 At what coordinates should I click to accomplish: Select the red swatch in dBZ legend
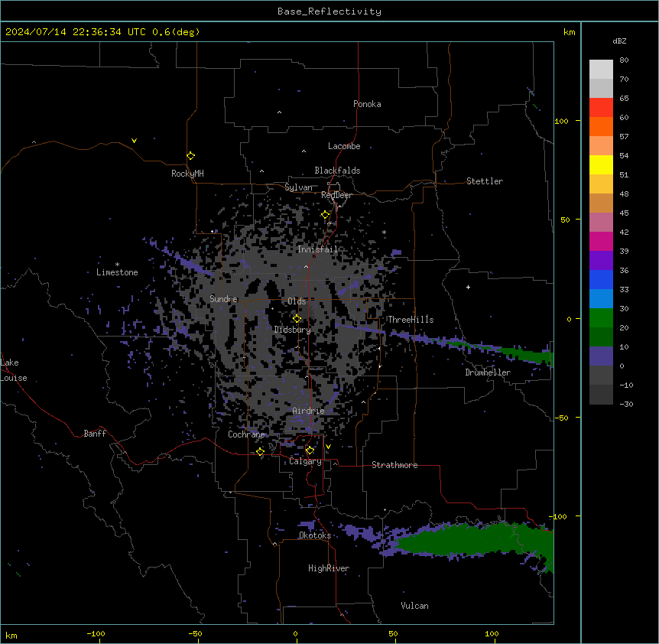tap(601, 108)
